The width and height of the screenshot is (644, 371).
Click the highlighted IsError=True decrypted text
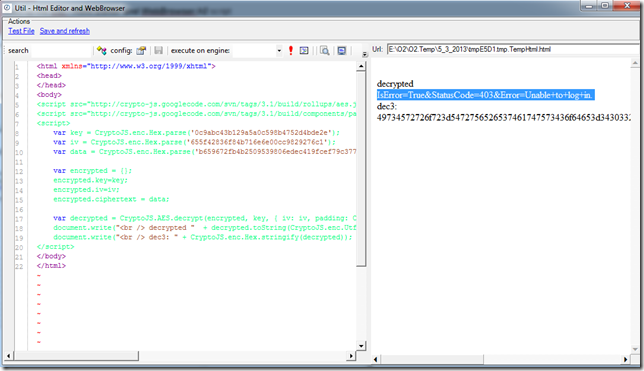click(485, 95)
